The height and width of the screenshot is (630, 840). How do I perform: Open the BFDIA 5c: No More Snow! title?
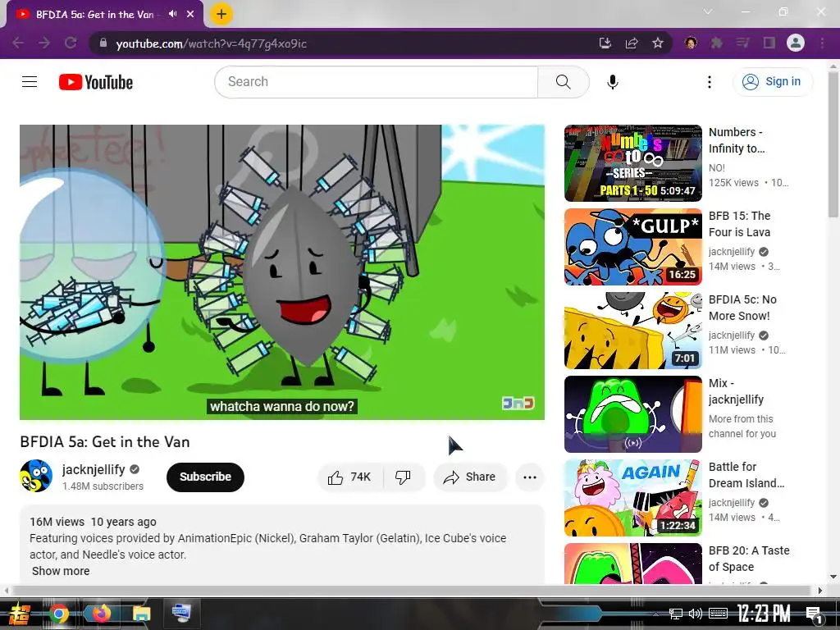pos(742,308)
